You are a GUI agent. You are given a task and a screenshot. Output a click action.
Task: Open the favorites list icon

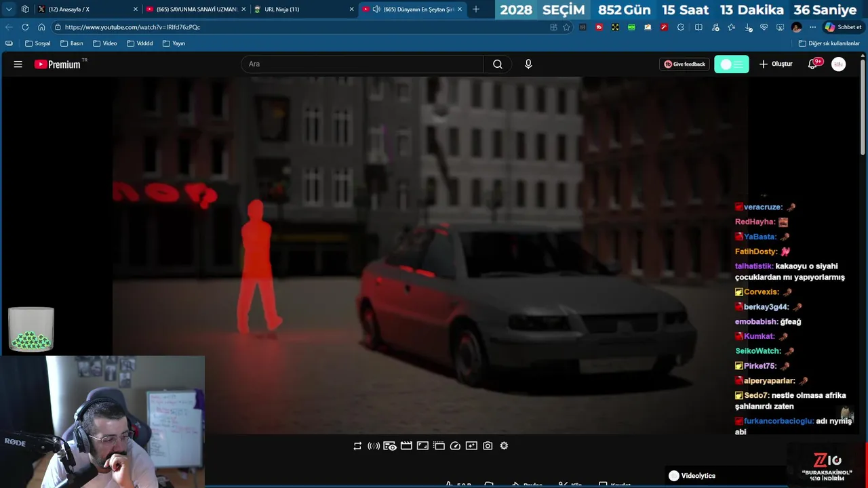[731, 27]
